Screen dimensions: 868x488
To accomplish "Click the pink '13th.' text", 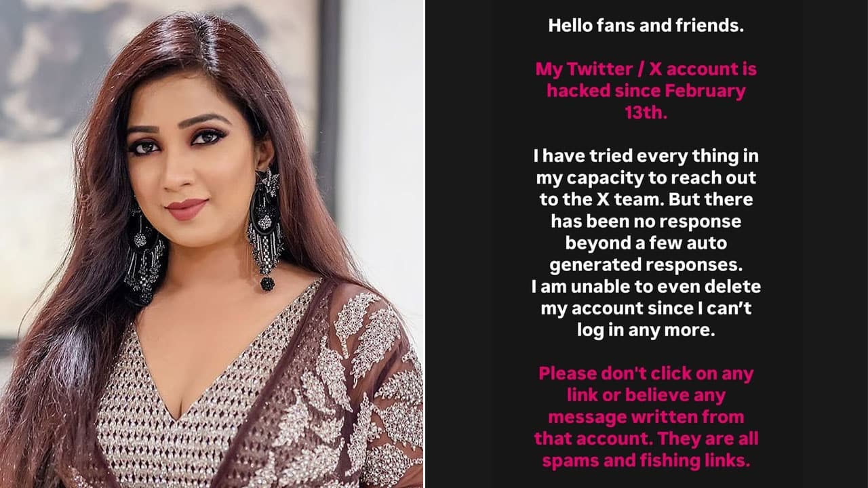I will (x=646, y=113).
